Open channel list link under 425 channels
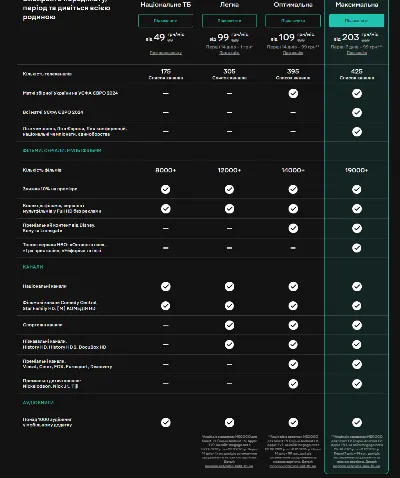The width and height of the screenshot is (400, 478). pos(357,78)
